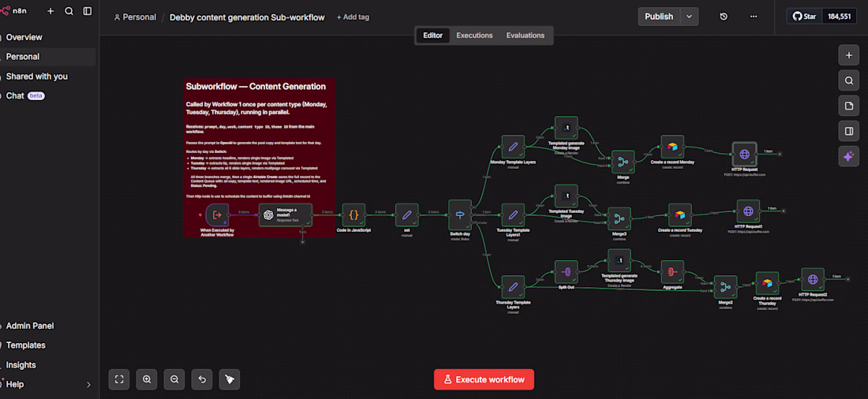Screen dimensions: 868x399
Task: Select the Merge node in Monday branch
Action: 623,162
